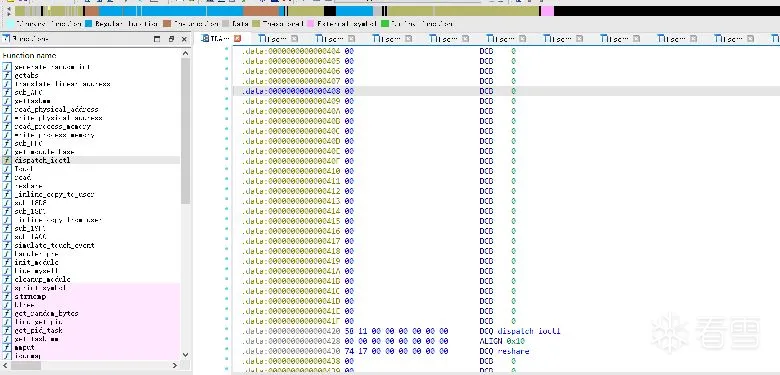Click the bytes 50 11 00 at address 0420
The image size is (780, 375).
363,331
